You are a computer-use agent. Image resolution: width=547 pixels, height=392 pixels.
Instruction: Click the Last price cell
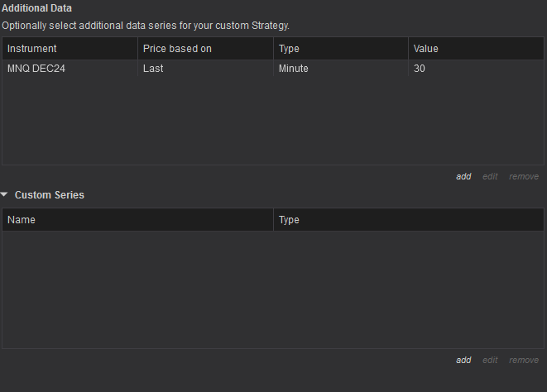coord(153,69)
